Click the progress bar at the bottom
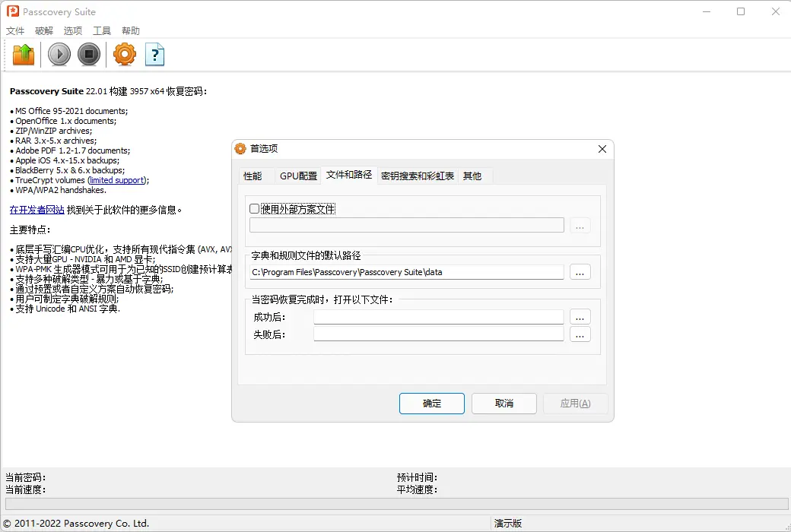The width and height of the screenshot is (791, 532). pos(396,504)
